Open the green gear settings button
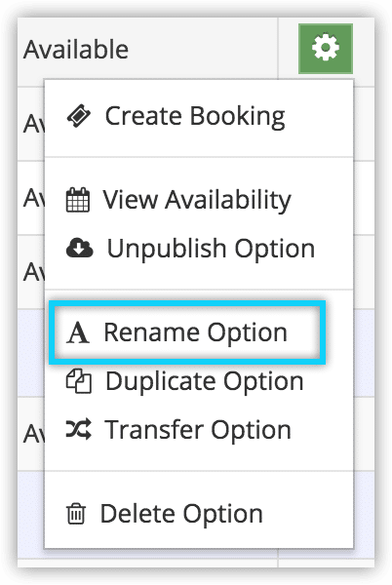Screen dimensions: 392x585 click(326, 49)
